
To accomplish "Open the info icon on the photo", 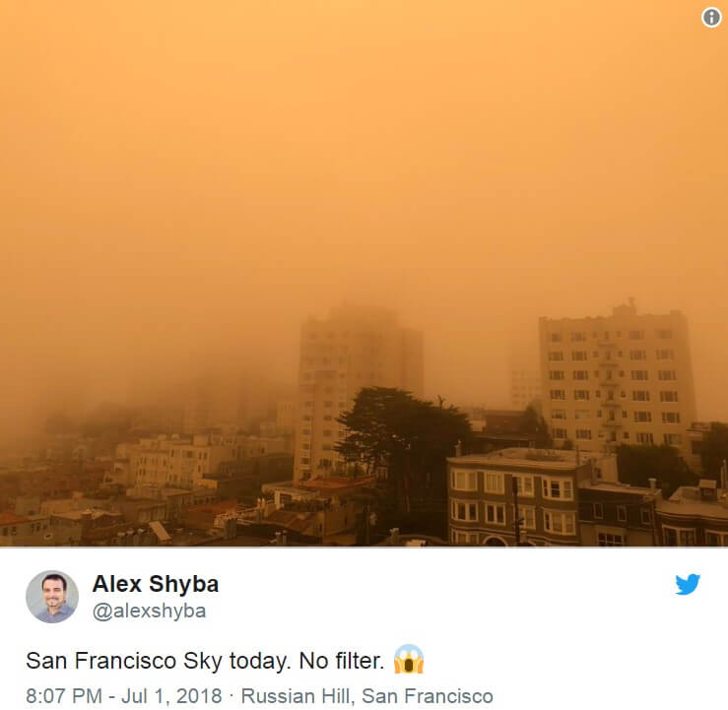I will click(711, 18).
